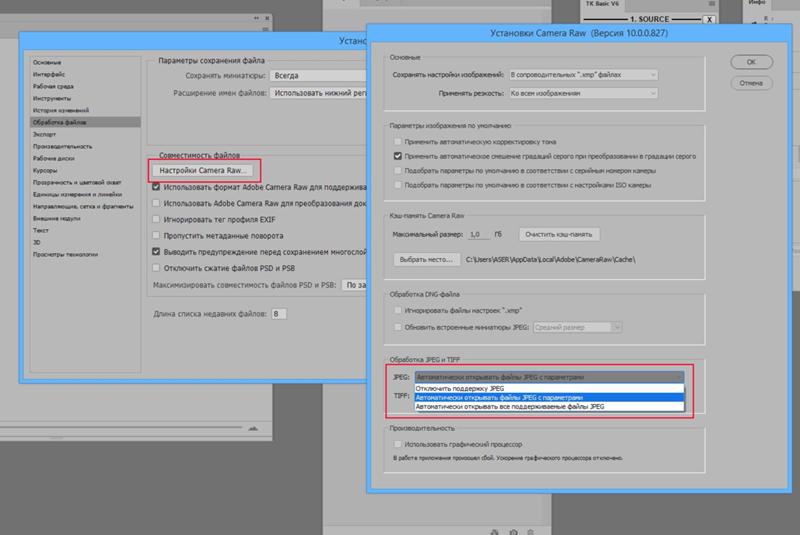Click 'Отмена' in Camera Raw dialog
The height and width of the screenshot is (535, 800).
click(x=752, y=83)
